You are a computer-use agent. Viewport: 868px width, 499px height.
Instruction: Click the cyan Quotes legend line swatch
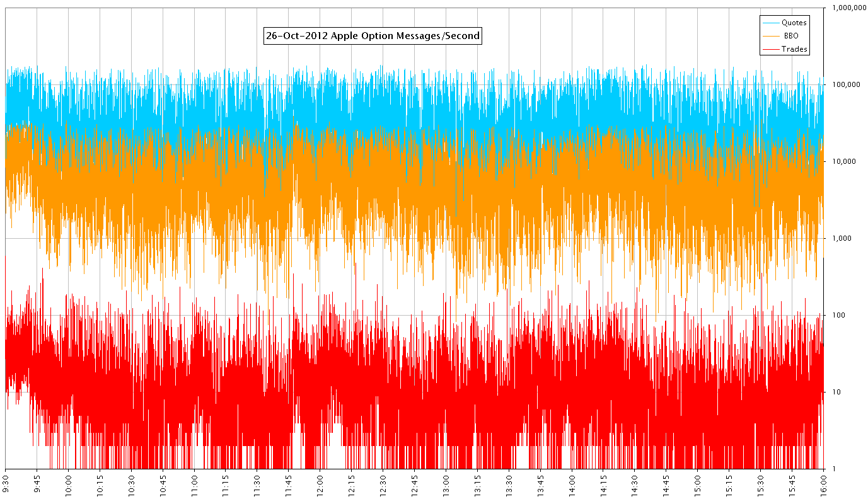771,23
